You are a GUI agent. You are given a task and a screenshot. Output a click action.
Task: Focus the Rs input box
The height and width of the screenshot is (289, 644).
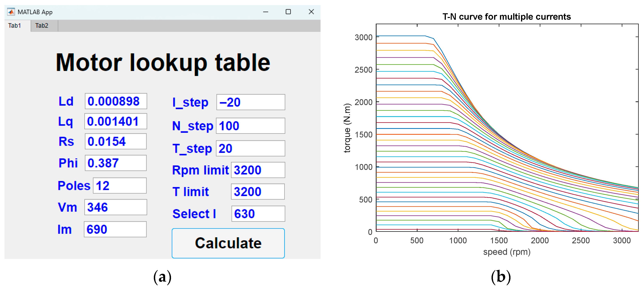[116, 142]
